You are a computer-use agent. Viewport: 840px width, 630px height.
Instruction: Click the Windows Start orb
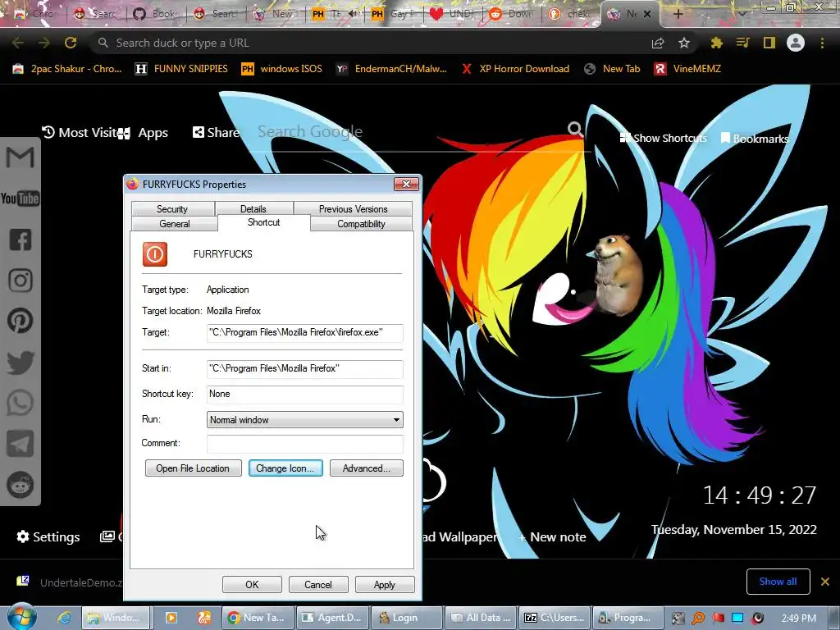(x=21, y=617)
